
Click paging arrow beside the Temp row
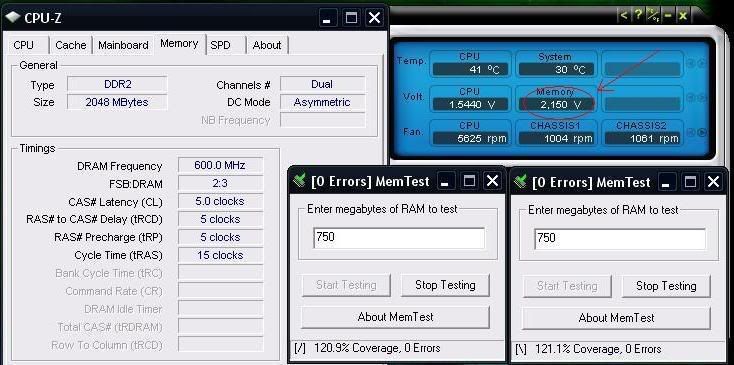click(702, 63)
